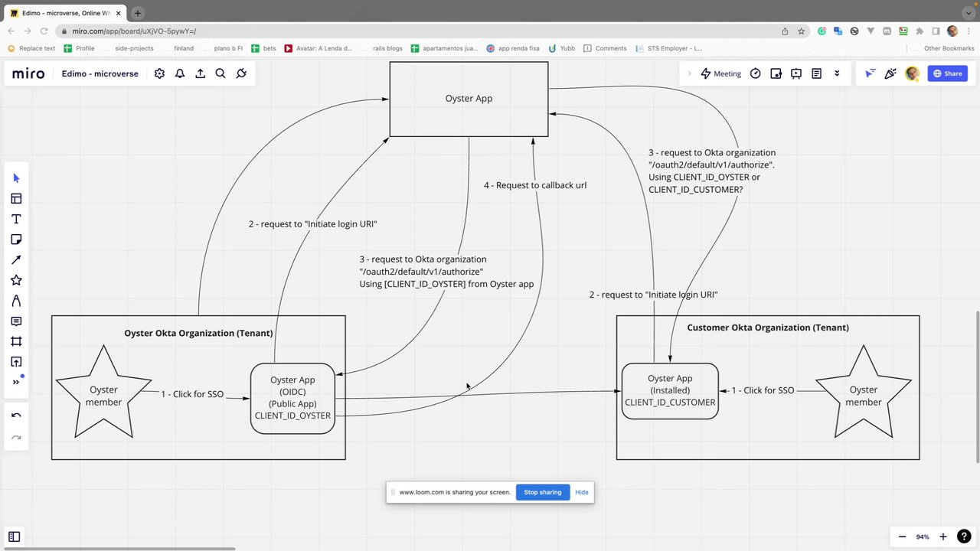Open the Replace text bookmark
Viewport: 980px width, 551px height.
click(x=31, y=48)
